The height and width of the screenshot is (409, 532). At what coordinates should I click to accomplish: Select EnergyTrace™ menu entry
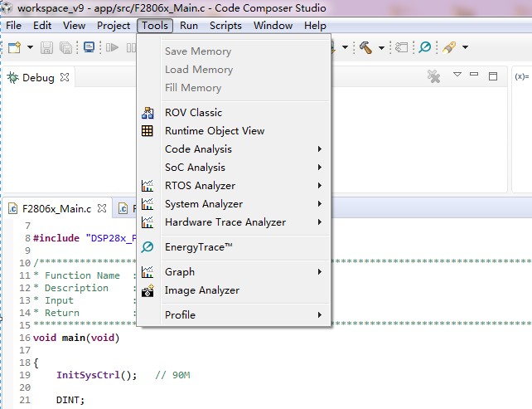click(234, 247)
